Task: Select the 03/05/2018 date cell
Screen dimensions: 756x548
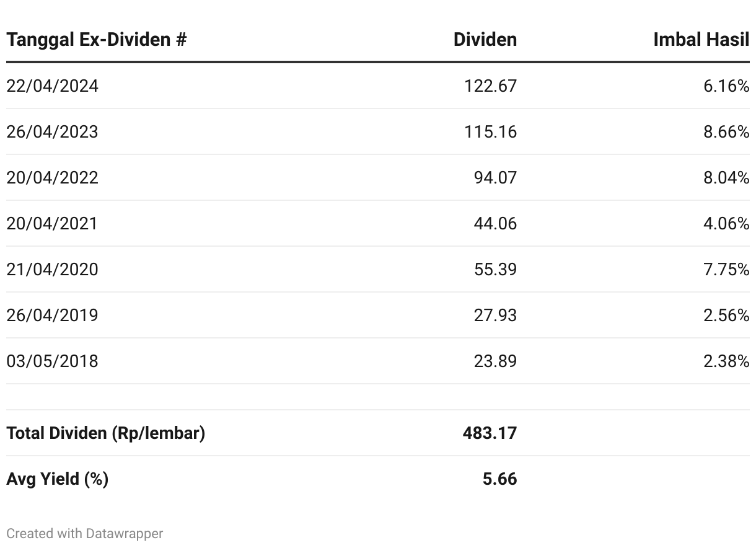Action: tap(52, 361)
